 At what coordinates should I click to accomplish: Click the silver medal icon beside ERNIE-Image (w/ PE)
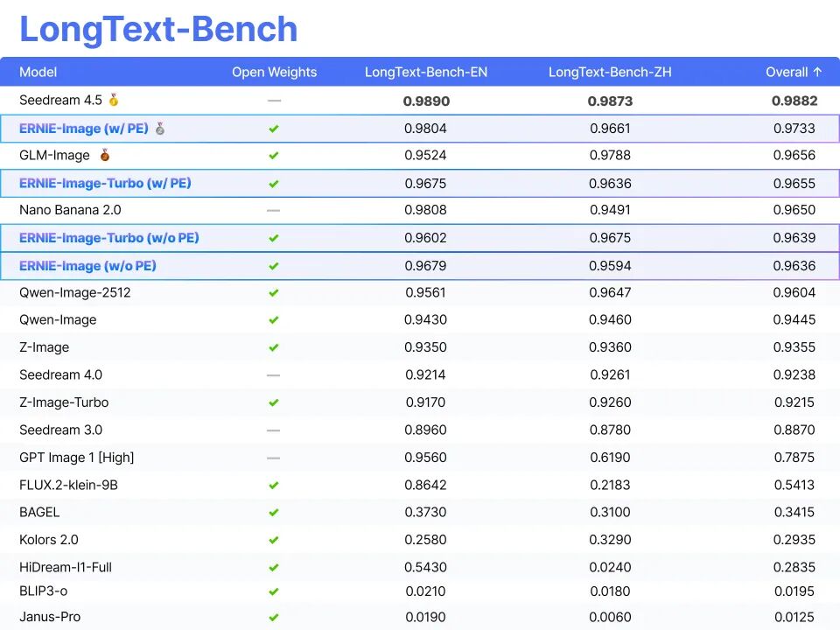coord(159,129)
